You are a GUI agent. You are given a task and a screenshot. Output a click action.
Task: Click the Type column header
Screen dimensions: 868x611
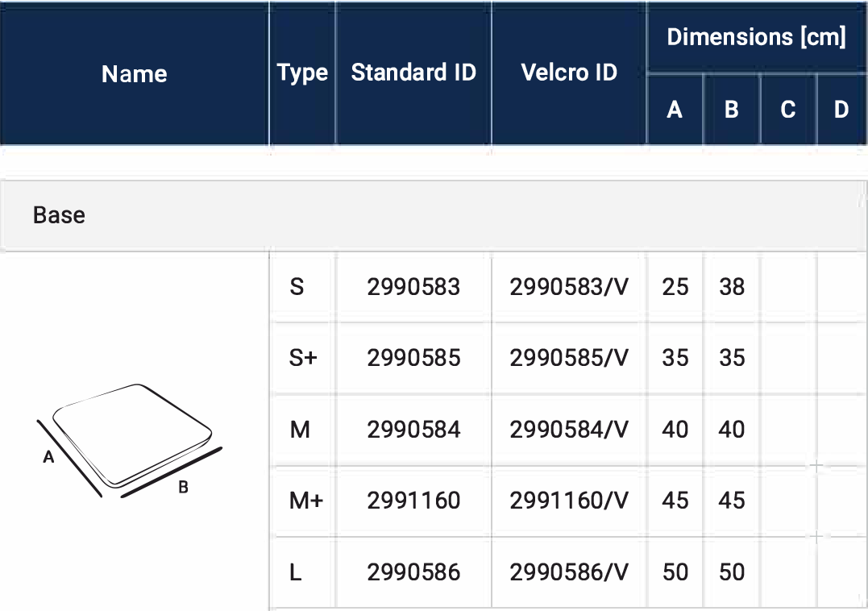[x=302, y=73]
